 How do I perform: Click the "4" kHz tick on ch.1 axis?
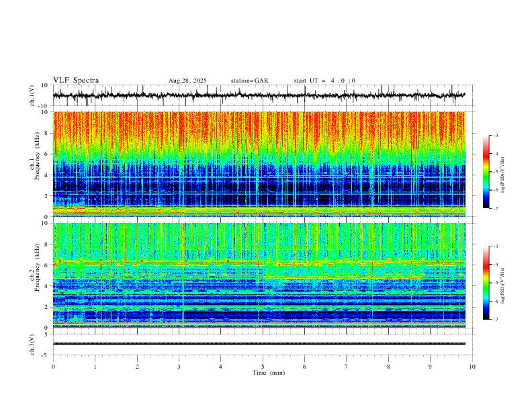[x=48, y=175]
